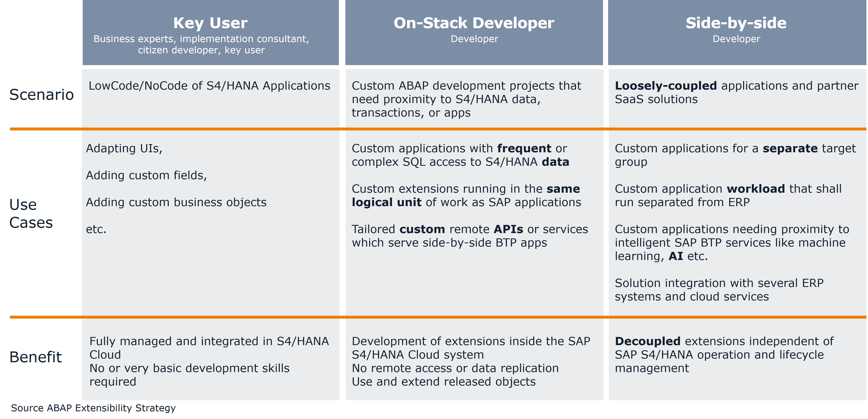The image size is (868, 419).
Task: Click the 'etc.' line under Key User
Action: 96,229
